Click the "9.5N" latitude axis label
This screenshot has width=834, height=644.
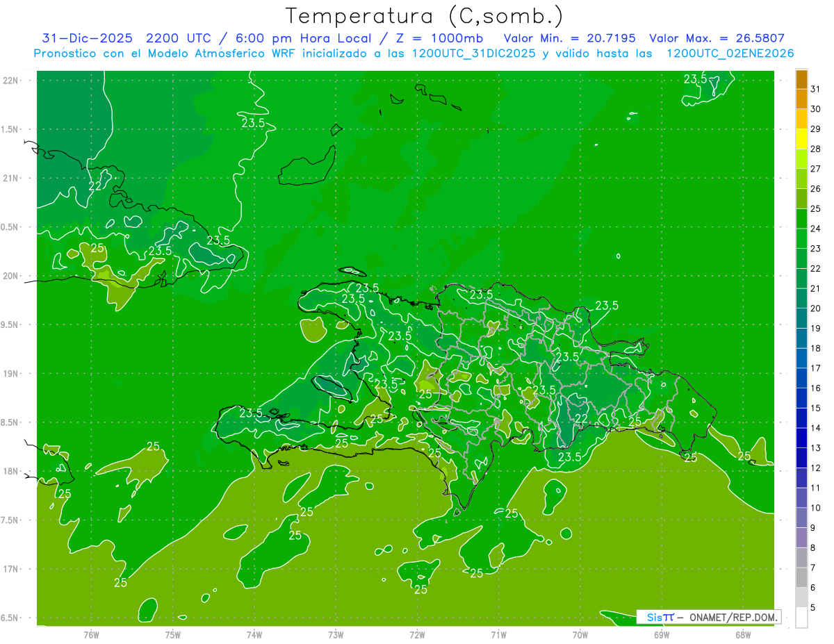10,324
